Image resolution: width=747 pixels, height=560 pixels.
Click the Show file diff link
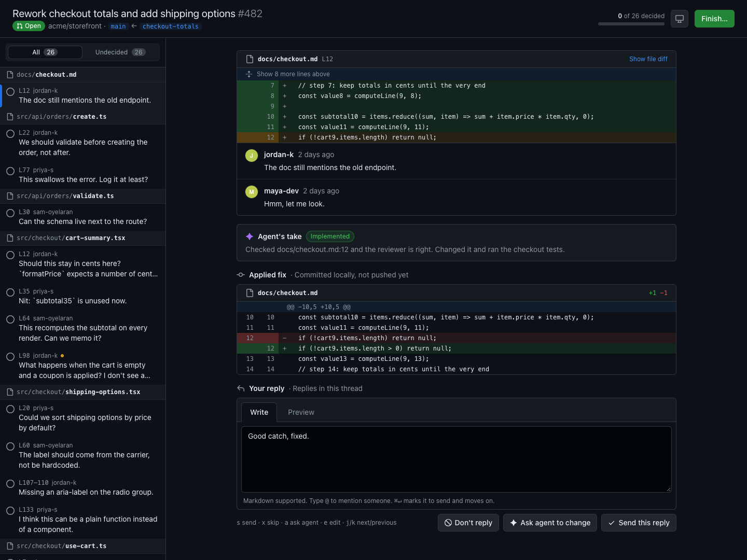click(648, 59)
